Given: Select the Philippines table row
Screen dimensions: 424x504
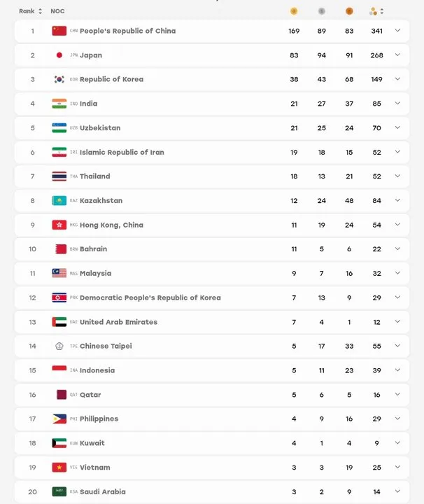Looking at the screenshot, I should coord(212,419).
